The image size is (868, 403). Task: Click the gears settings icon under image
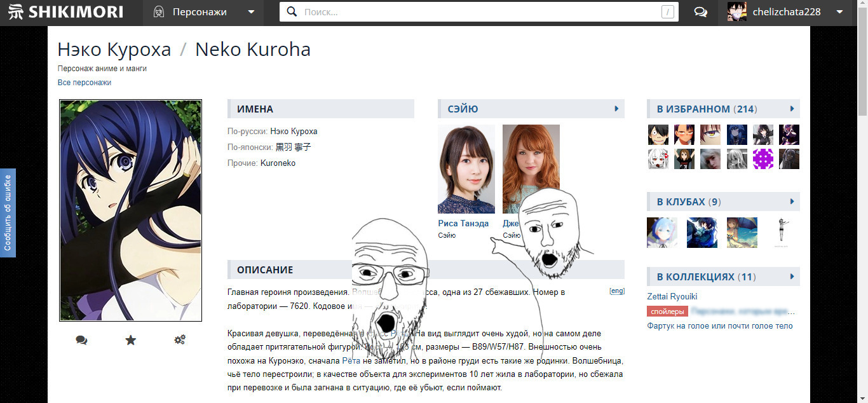point(180,340)
